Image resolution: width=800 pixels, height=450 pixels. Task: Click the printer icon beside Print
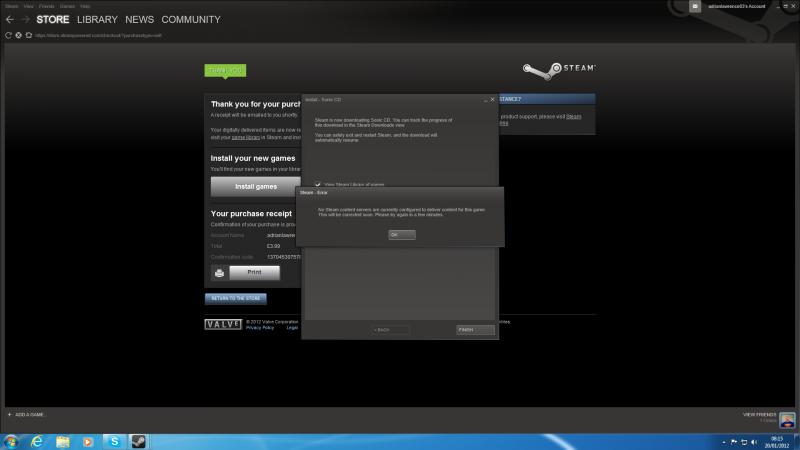pyautogui.click(x=219, y=273)
